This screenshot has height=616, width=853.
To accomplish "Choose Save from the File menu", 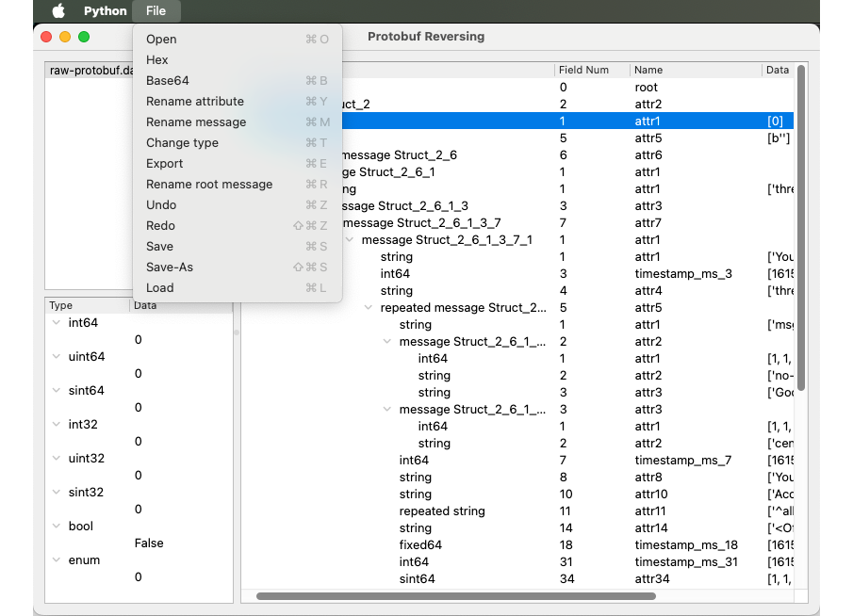I will click(238, 246).
